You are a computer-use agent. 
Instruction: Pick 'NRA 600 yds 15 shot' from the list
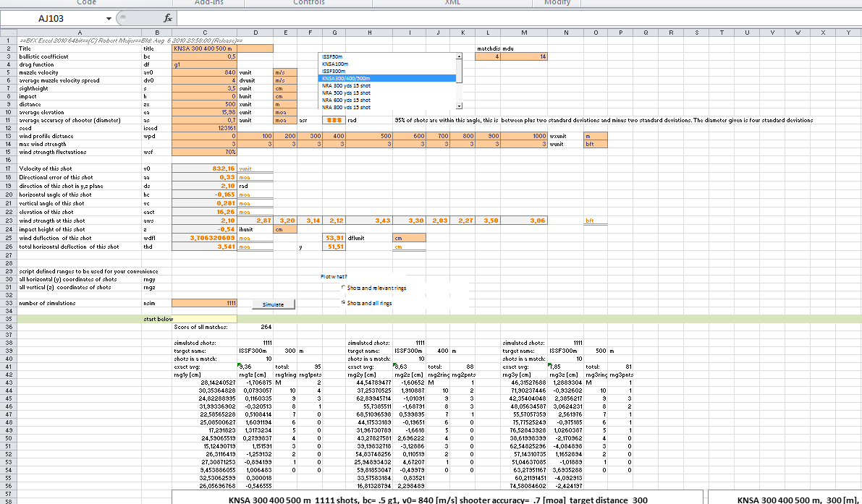[387, 100]
